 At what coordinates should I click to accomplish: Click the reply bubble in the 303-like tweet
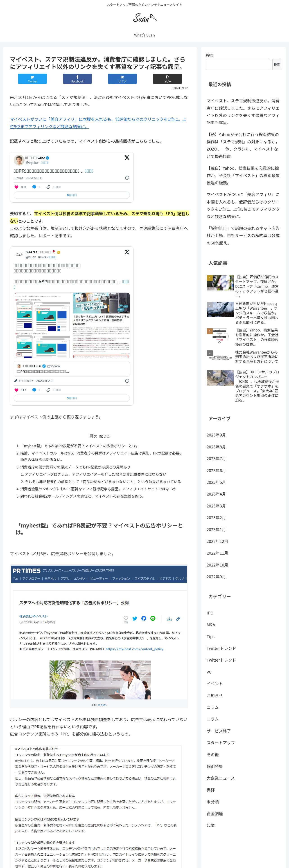point(34,187)
